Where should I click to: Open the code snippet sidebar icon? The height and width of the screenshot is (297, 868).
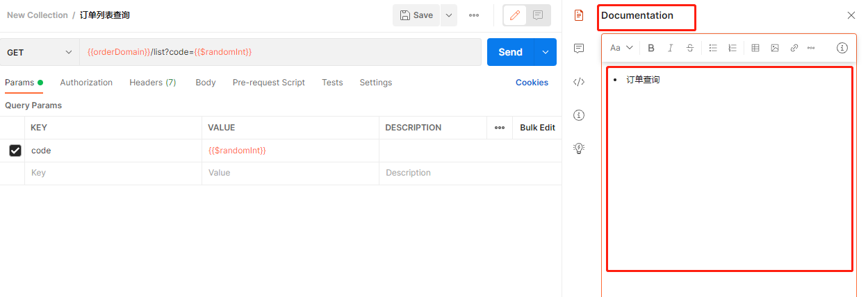(x=579, y=82)
